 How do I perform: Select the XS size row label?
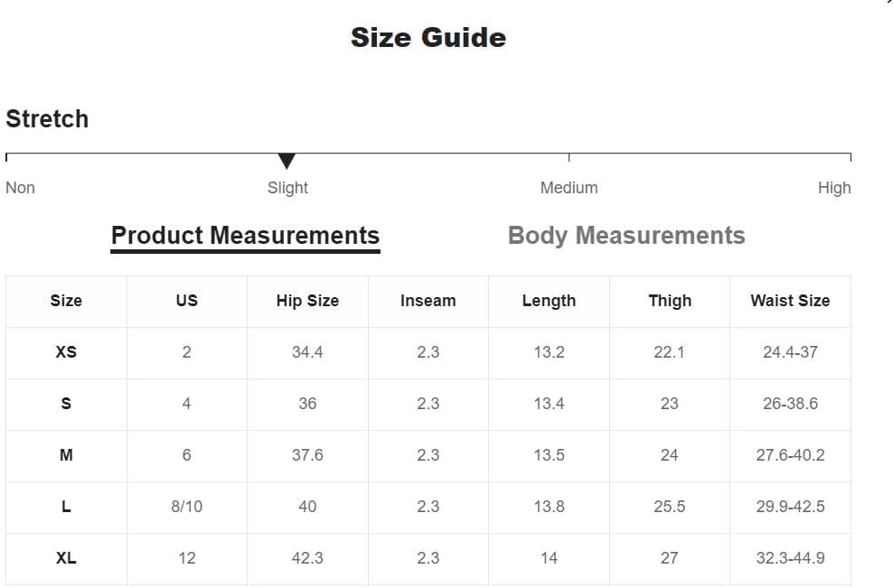coord(66,351)
